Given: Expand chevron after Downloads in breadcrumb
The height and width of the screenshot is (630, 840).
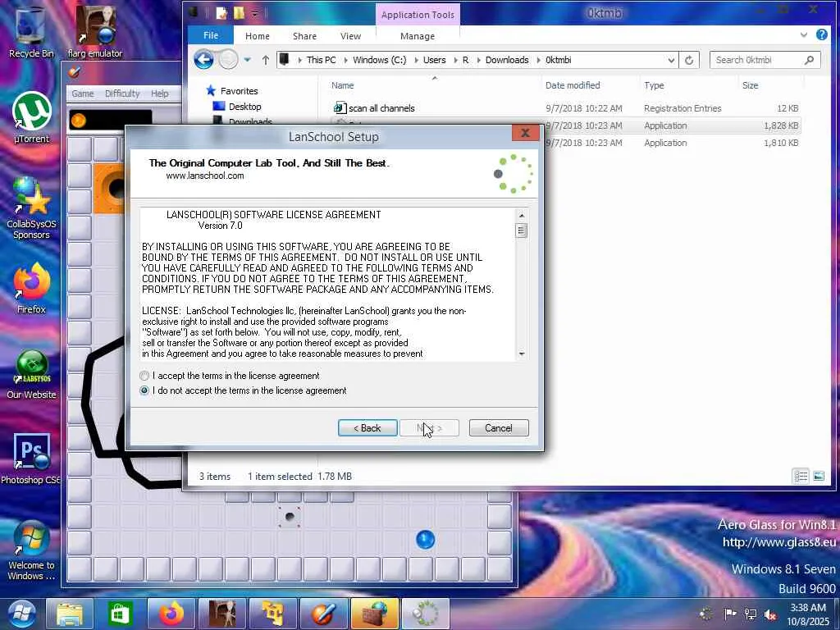Looking at the screenshot, I should 538,60.
